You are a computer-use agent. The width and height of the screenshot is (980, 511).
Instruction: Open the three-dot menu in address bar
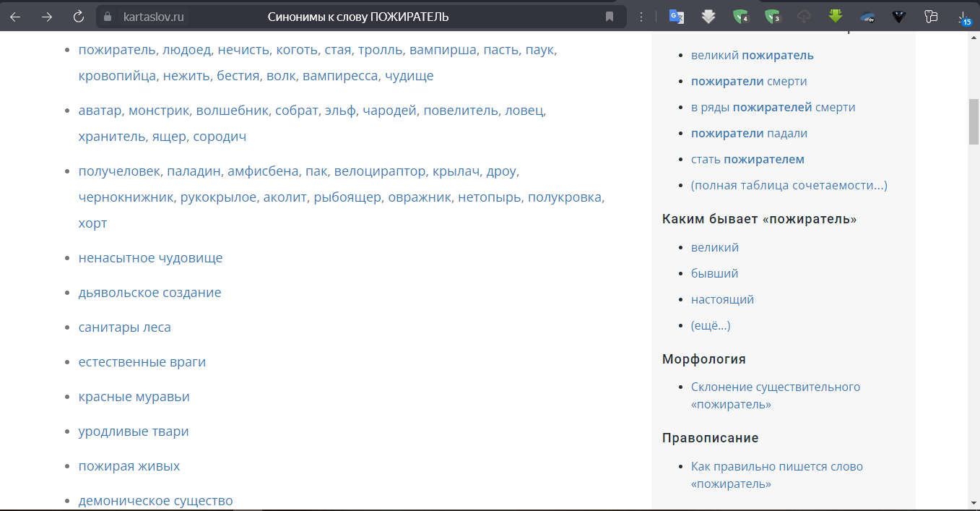click(x=641, y=17)
